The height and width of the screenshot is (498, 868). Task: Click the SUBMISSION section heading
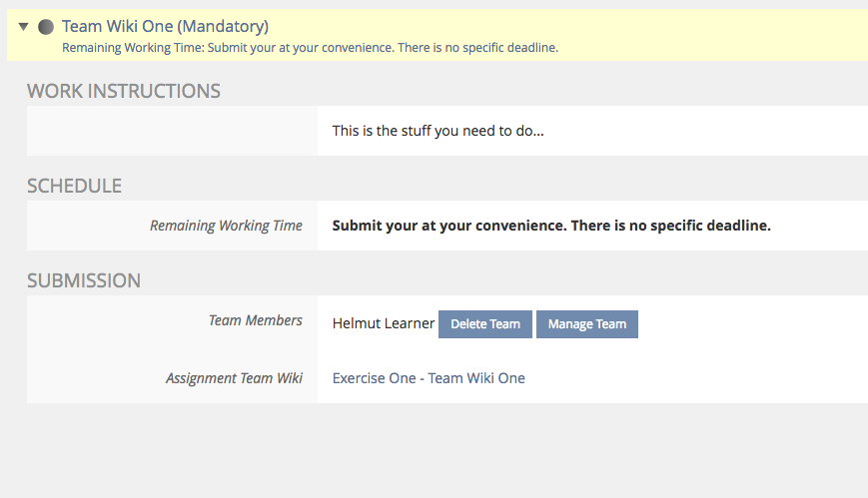84,280
